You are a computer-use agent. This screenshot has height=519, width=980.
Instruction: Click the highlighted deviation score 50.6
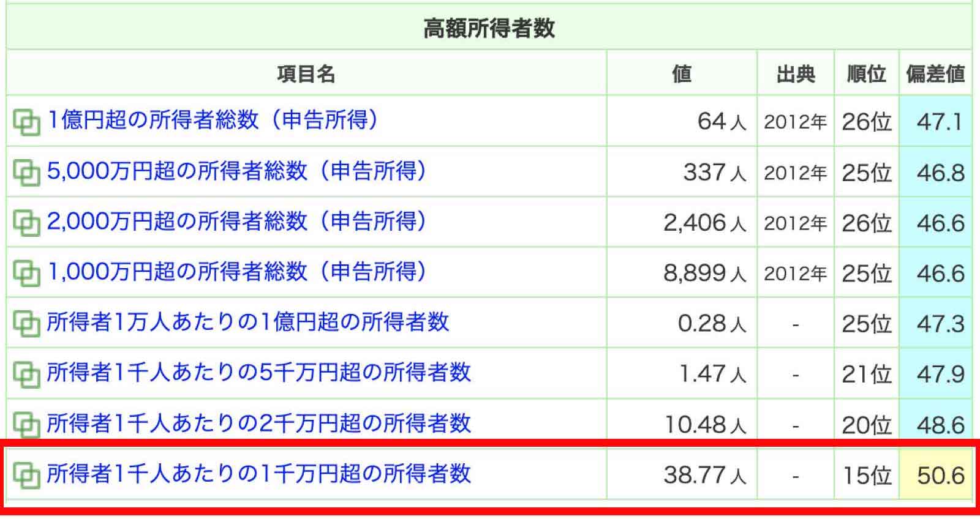point(940,475)
